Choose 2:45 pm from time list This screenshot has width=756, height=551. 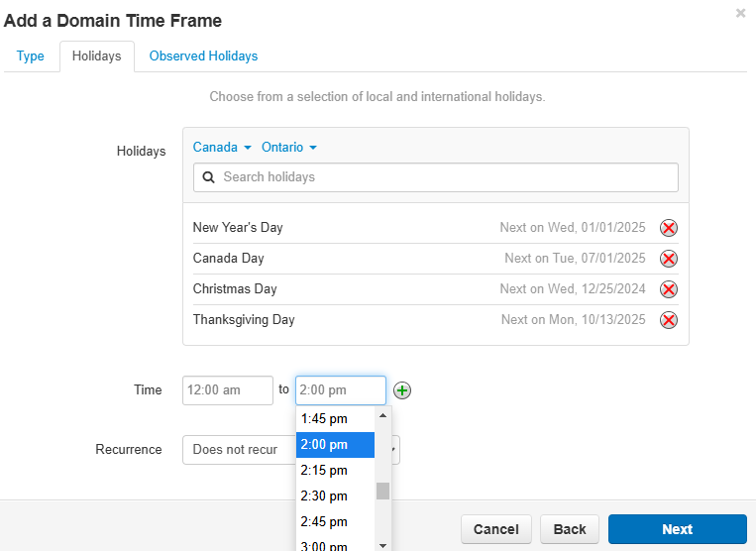point(335,521)
